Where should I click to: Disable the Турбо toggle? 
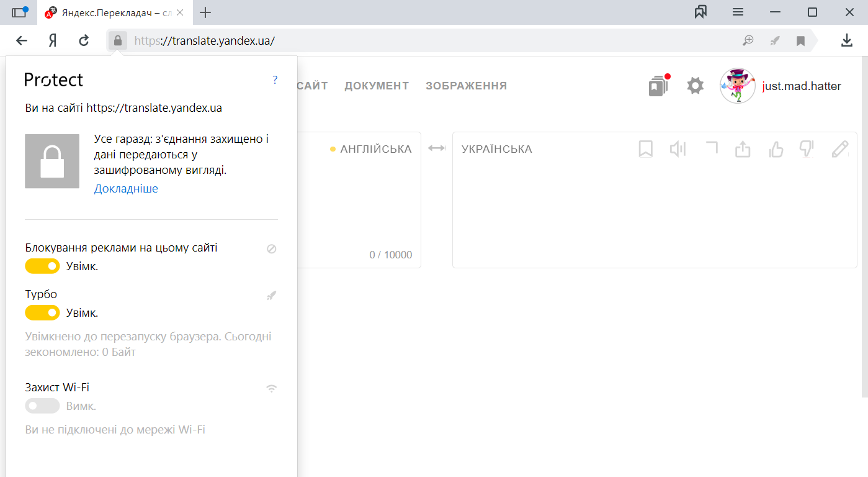(42, 312)
